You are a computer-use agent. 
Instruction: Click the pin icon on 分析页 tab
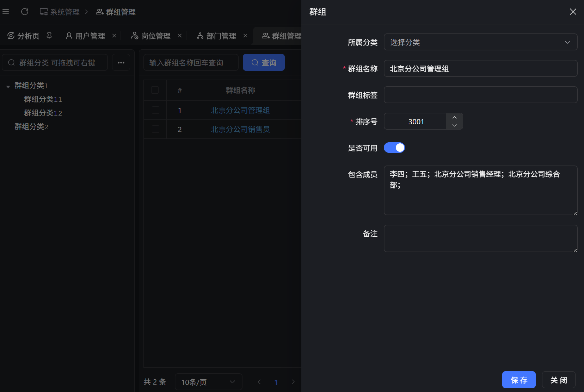pos(49,36)
